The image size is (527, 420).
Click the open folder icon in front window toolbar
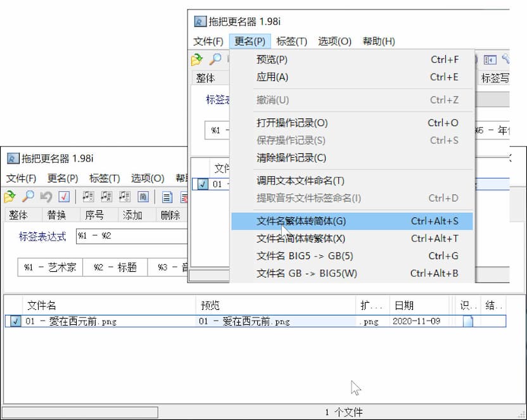point(10,196)
